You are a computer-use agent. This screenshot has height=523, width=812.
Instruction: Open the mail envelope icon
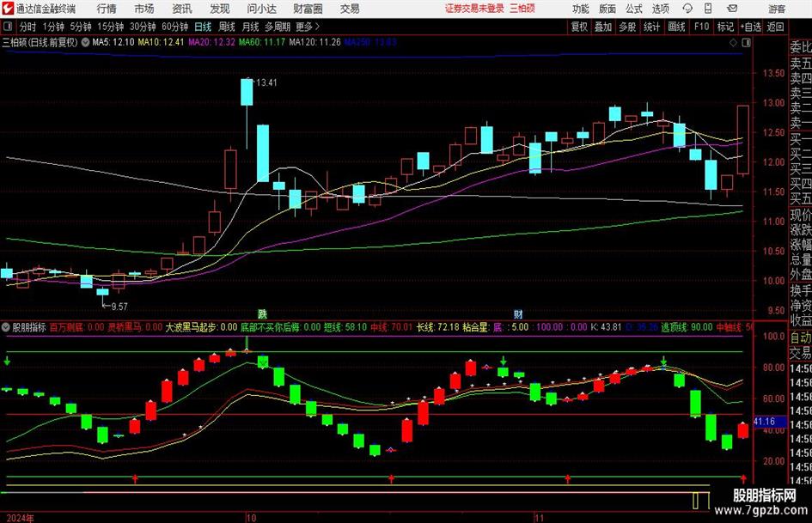click(732, 9)
